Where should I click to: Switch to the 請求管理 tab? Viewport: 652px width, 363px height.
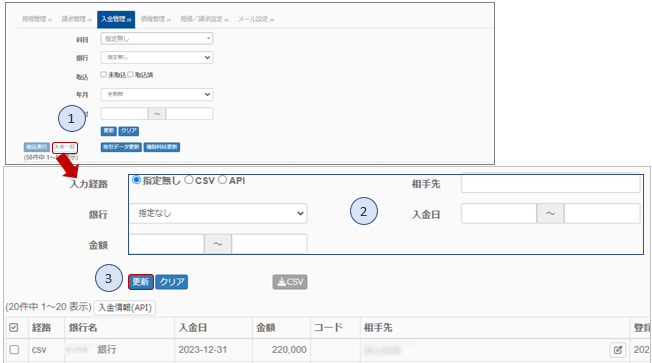[77, 19]
